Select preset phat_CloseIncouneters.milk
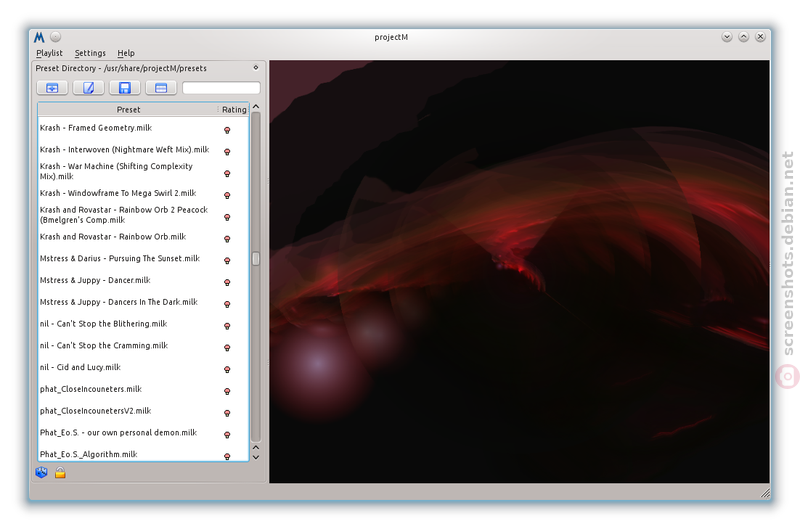This screenshot has width=800, height=529. pyautogui.click(x=91, y=389)
